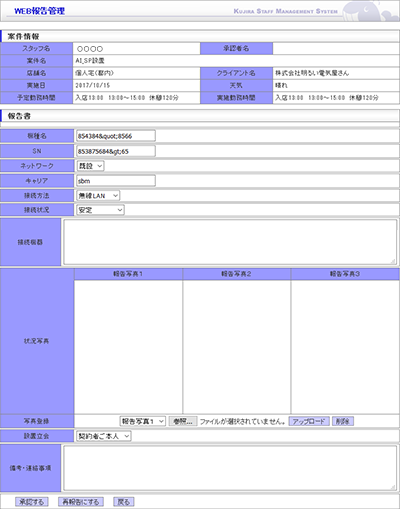Viewport: 400px width, 509px height.
Task: Click the 削除 photo button
Action: coord(342,421)
